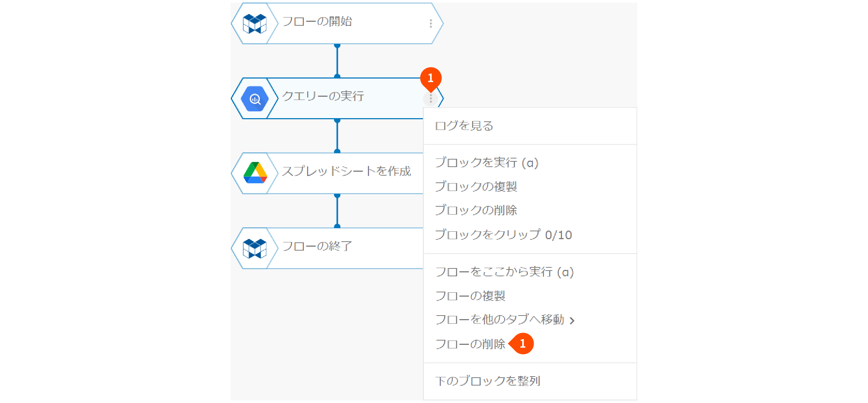Viewport: 868px width, 403px height.
Task: Select the フローの終了 block label
Action: click(317, 246)
